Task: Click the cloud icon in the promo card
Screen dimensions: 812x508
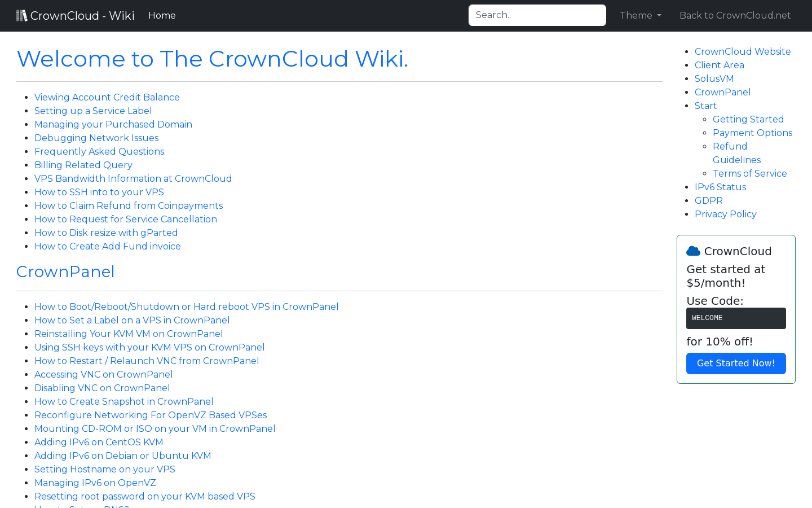Action: 693,250
